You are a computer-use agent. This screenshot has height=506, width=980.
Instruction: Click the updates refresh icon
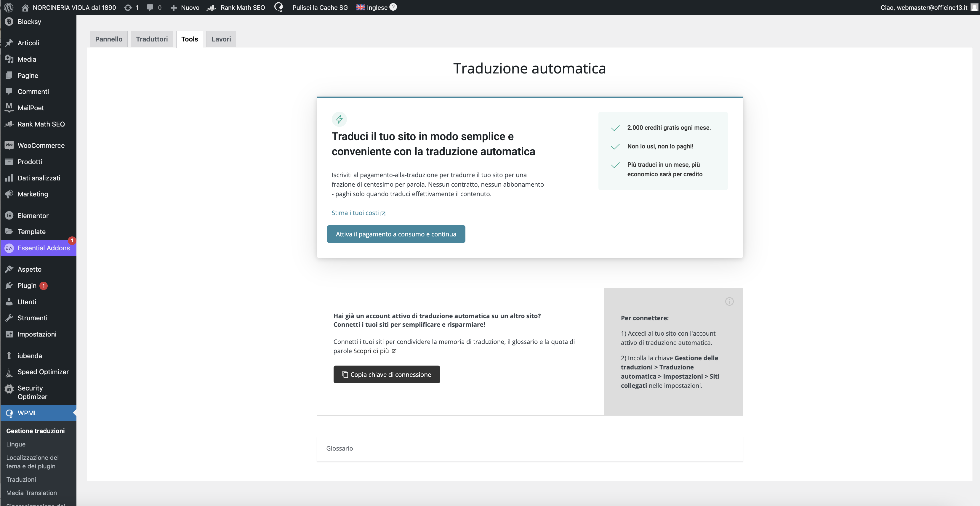pyautogui.click(x=128, y=8)
